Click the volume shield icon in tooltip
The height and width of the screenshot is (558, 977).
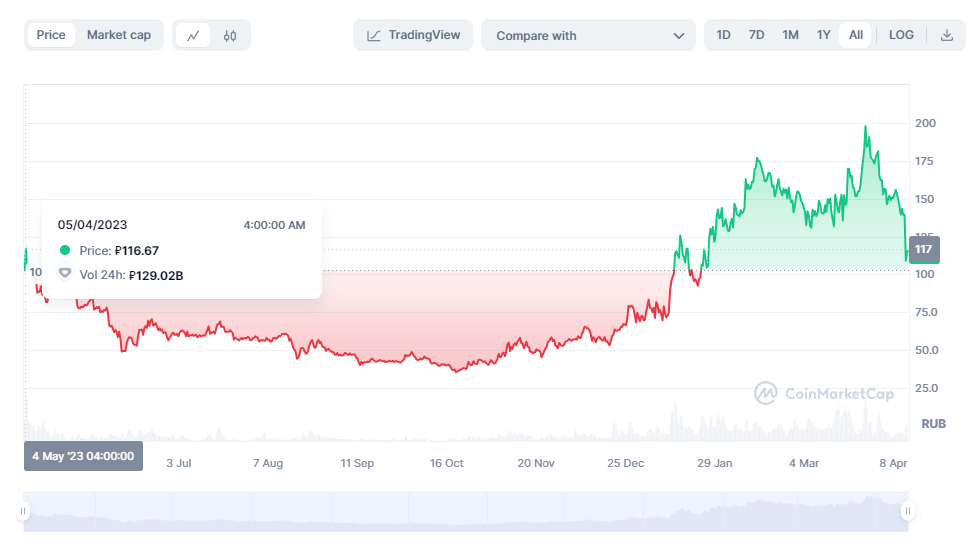click(x=65, y=274)
